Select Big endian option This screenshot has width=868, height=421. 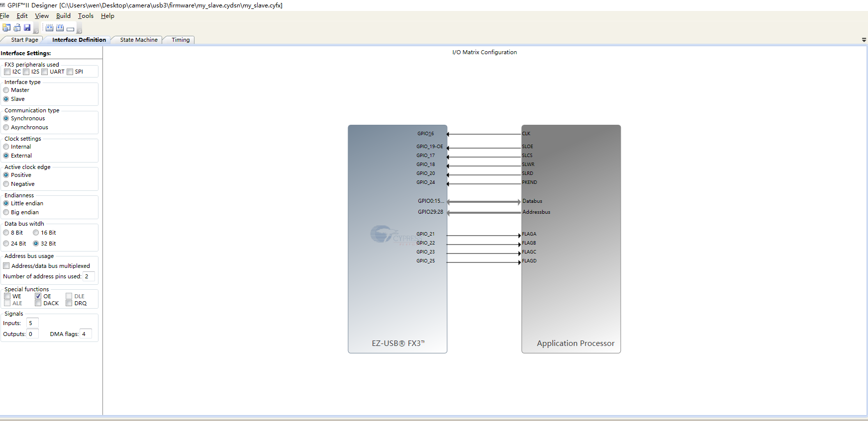(6, 213)
